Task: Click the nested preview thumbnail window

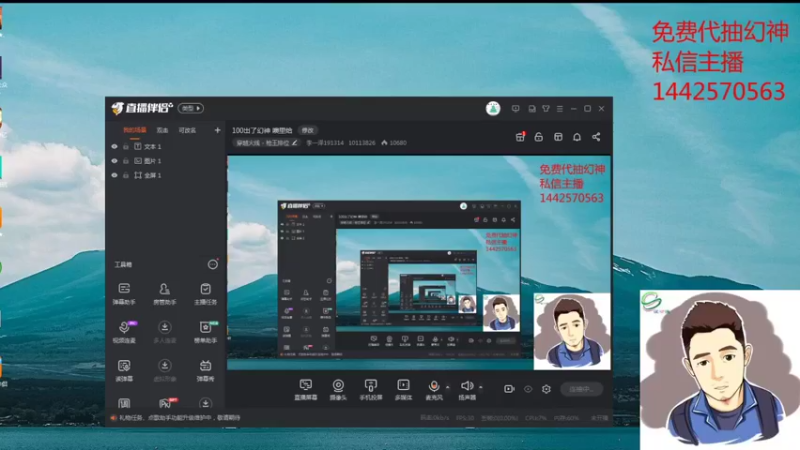Action: tap(399, 279)
